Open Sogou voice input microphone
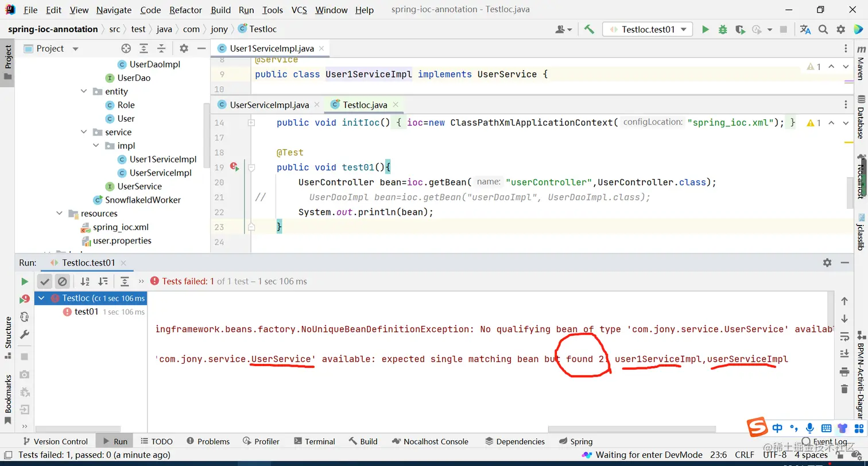 point(810,428)
